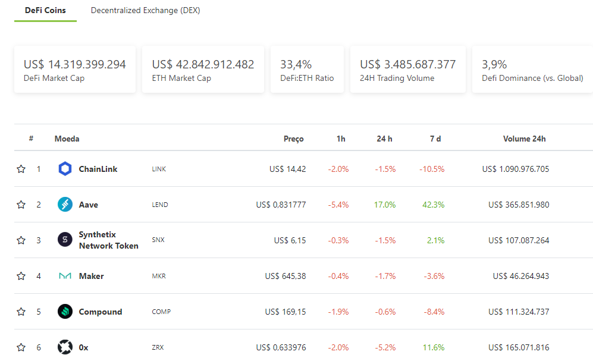Click the Maker logo icon

click(65, 276)
